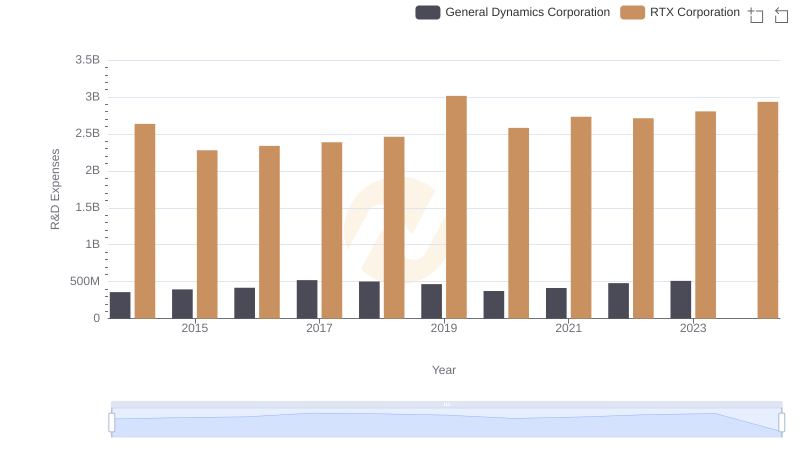Click the General Dynamics bar for 2021
800x461 pixels.
(x=556, y=303)
